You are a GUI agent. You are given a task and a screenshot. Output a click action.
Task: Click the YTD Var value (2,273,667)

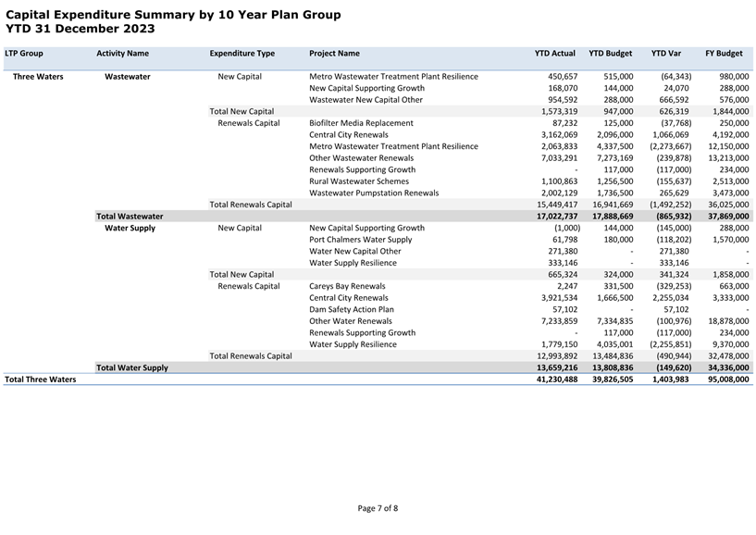click(x=671, y=146)
